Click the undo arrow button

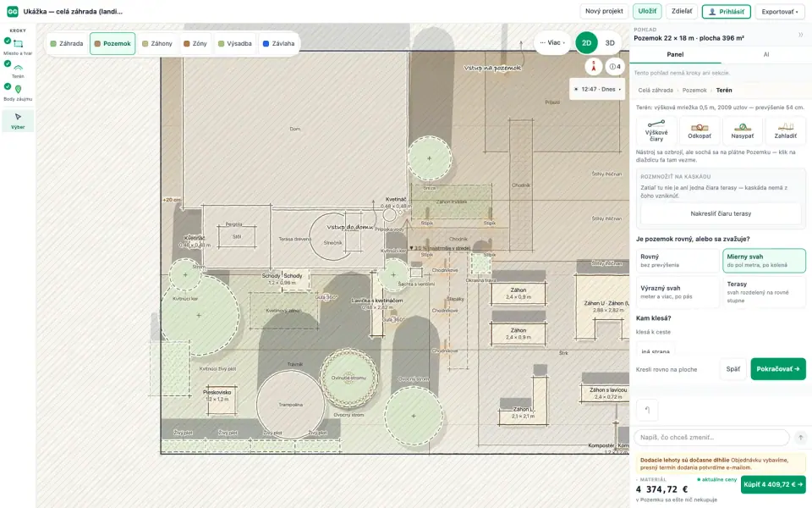(647, 410)
